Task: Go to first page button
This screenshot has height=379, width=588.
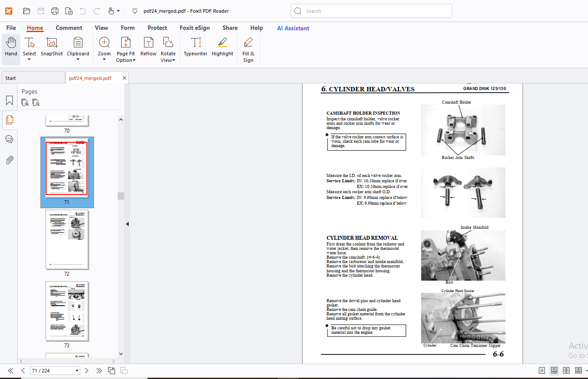Action: click(x=11, y=371)
